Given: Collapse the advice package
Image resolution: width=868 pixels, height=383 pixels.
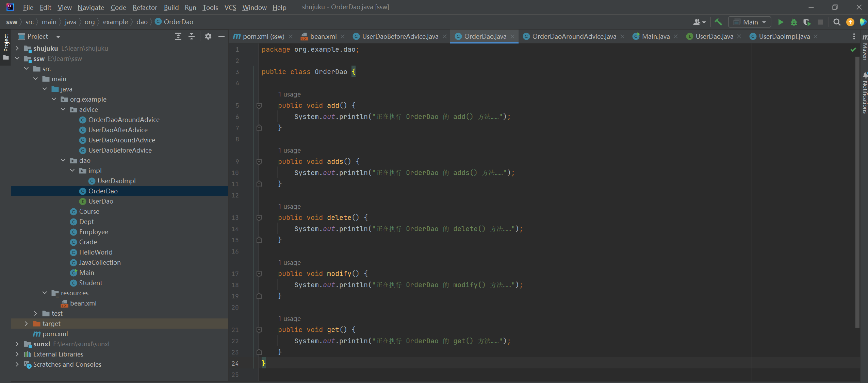Looking at the screenshot, I should 63,109.
